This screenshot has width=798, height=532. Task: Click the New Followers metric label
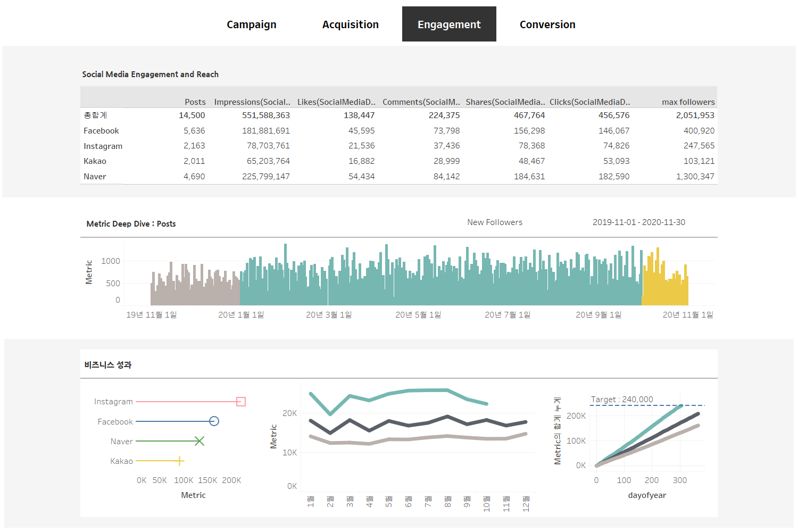point(495,222)
